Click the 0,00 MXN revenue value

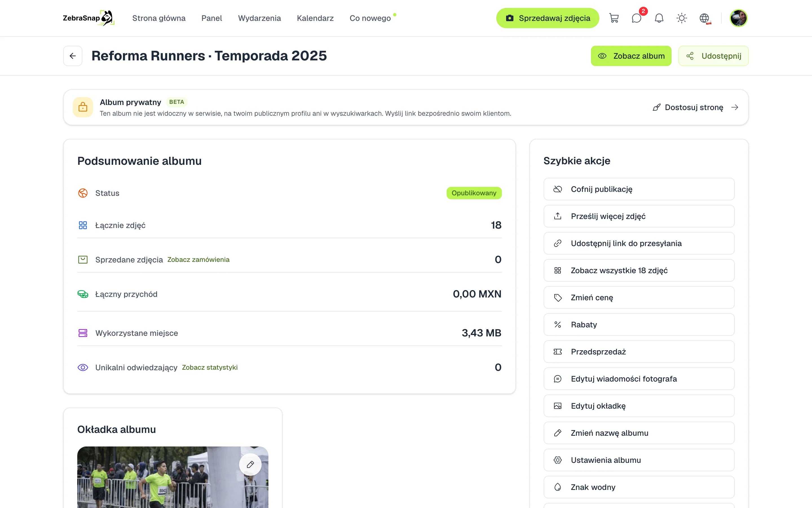coord(477,294)
